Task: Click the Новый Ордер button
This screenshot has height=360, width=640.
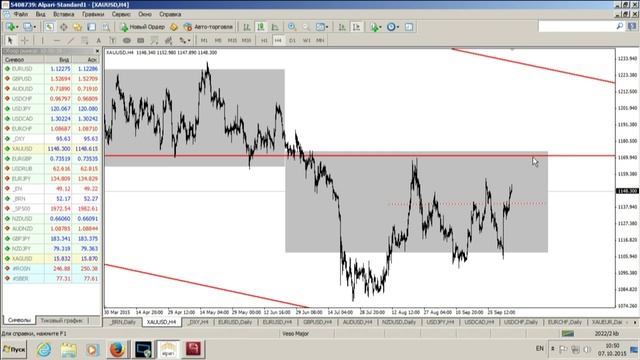Action: [x=142, y=27]
